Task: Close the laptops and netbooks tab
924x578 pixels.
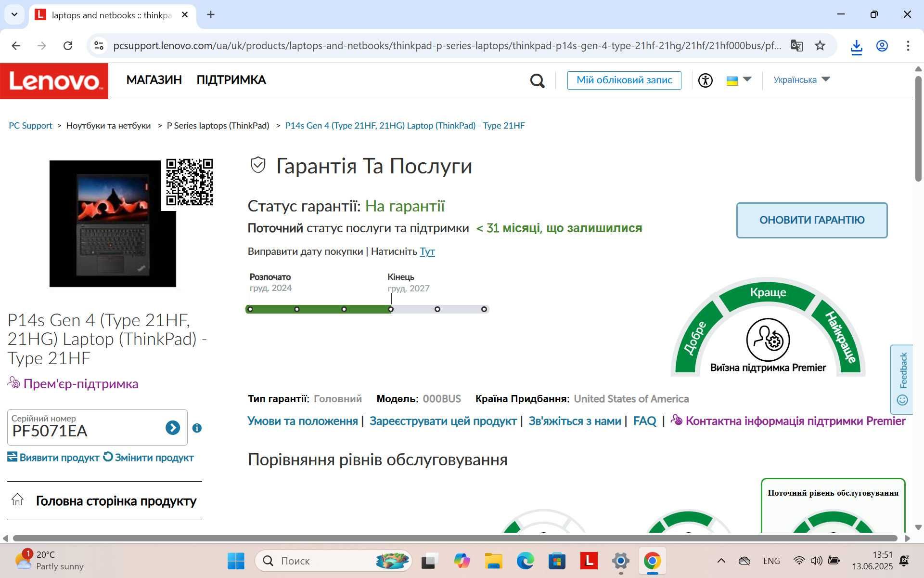Action: pyautogui.click(x=185, y=15)
